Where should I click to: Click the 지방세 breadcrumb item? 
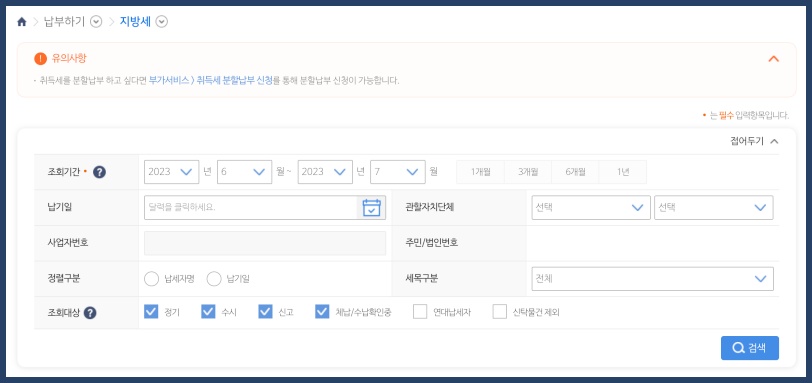135,22
